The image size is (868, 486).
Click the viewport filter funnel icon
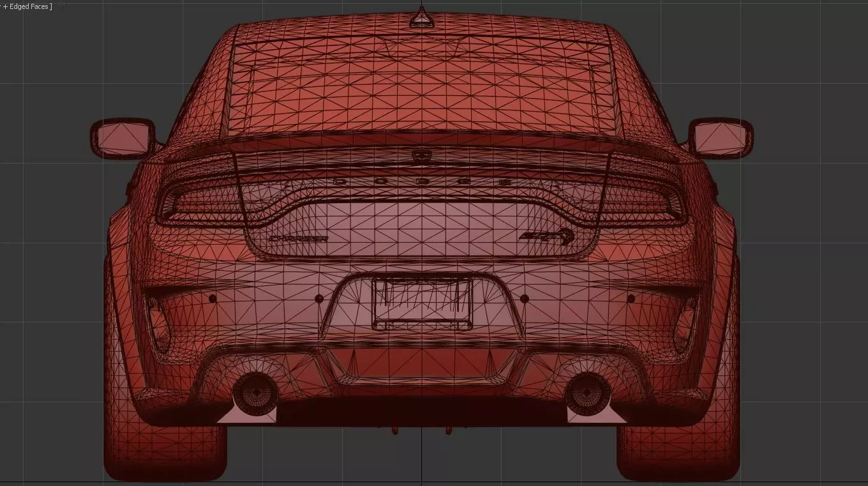(62, 6)
